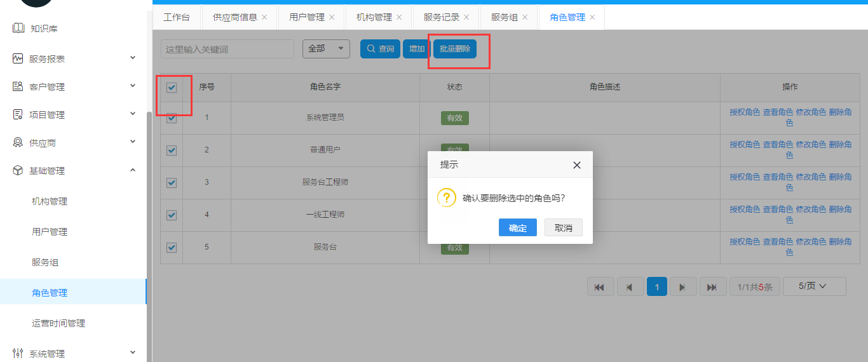Click the customer management icon in sidebar
868x362 pixels.
point(18,86)
